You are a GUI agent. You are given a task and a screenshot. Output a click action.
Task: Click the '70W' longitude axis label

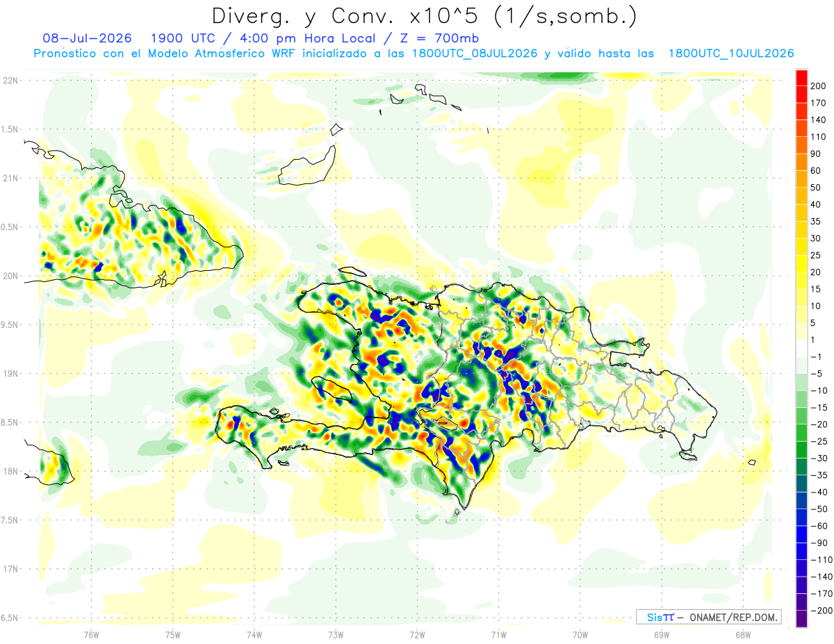580,634
